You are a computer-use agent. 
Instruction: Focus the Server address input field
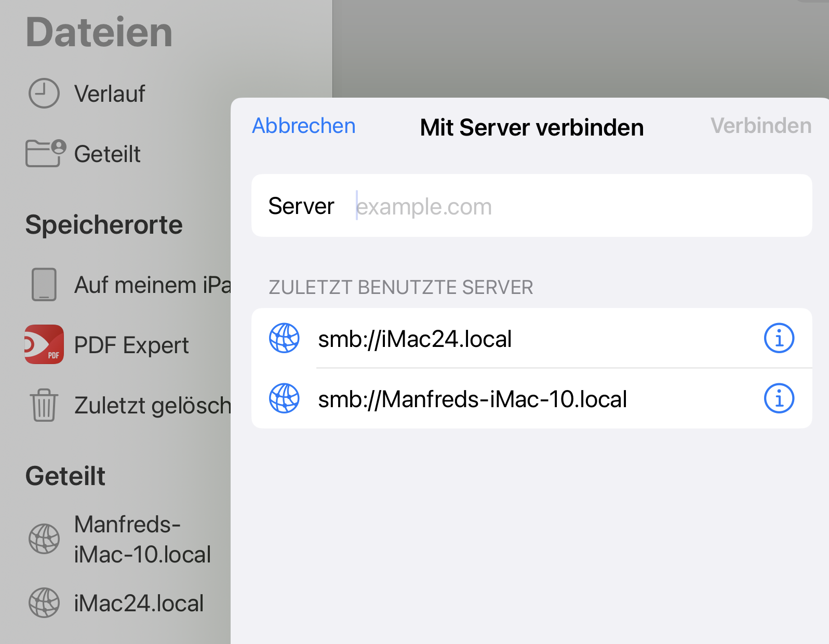click(571, 206)
